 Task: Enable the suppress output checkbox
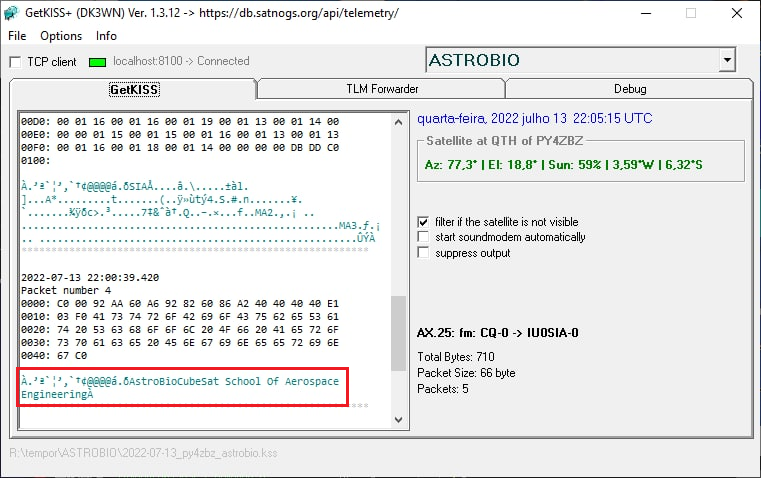pos(423,253)
